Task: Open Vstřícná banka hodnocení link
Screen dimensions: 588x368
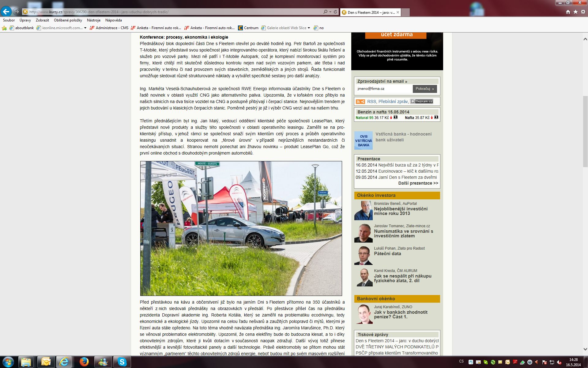Action: (404, 137)
